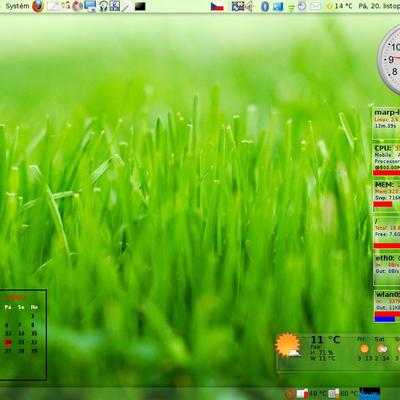Open the envelope mail notification tray icon

[315, 6]
